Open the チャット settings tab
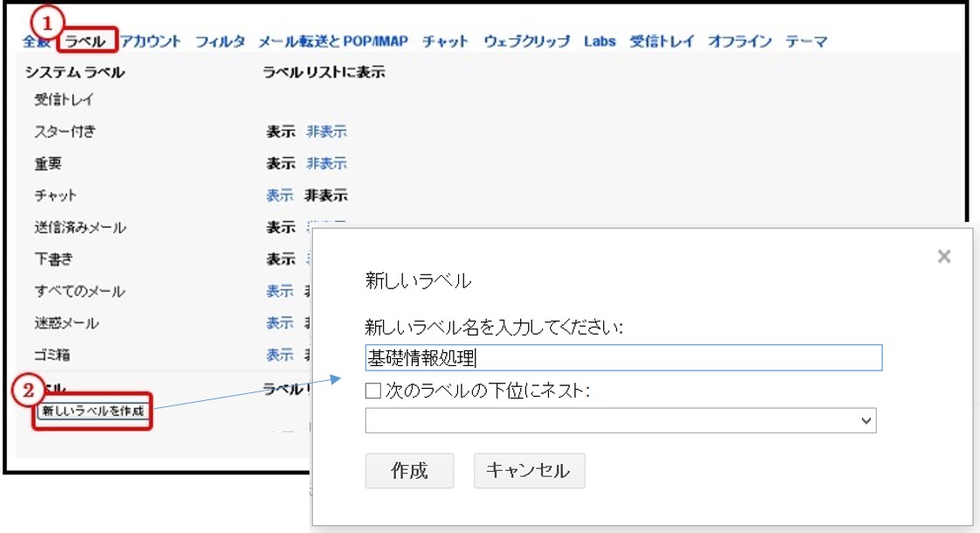This screenshot has width=980, height=533. click(445, 41)
